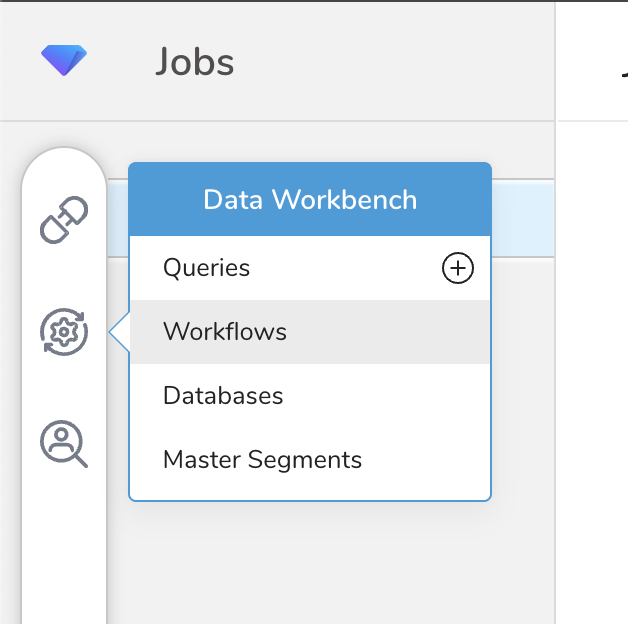Select the Data Workbench gear icon
This screenshot has width=628, height=624.
pyautogui.click(x=64, y=332)
